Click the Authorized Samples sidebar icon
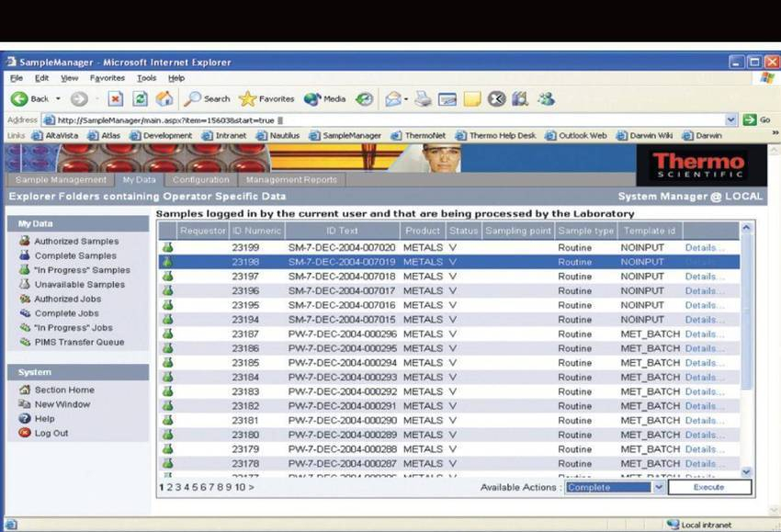The image size is (781, 532). (25, 242)
